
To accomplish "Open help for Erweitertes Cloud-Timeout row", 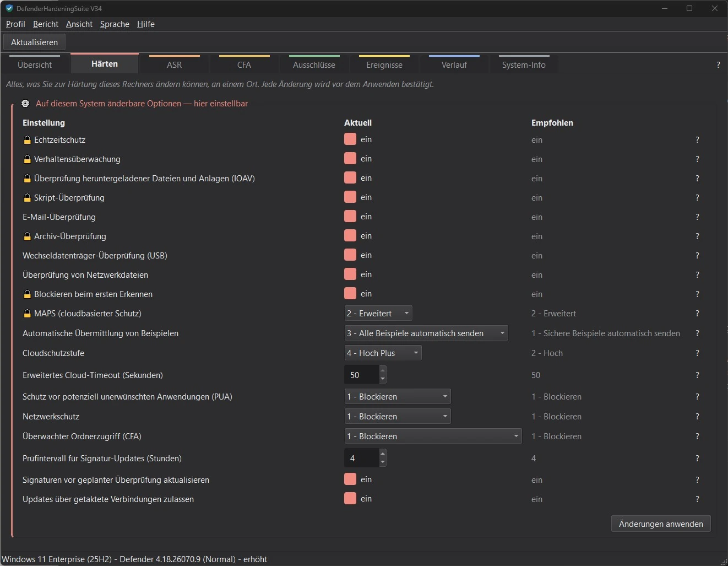I will pos(697,375).
